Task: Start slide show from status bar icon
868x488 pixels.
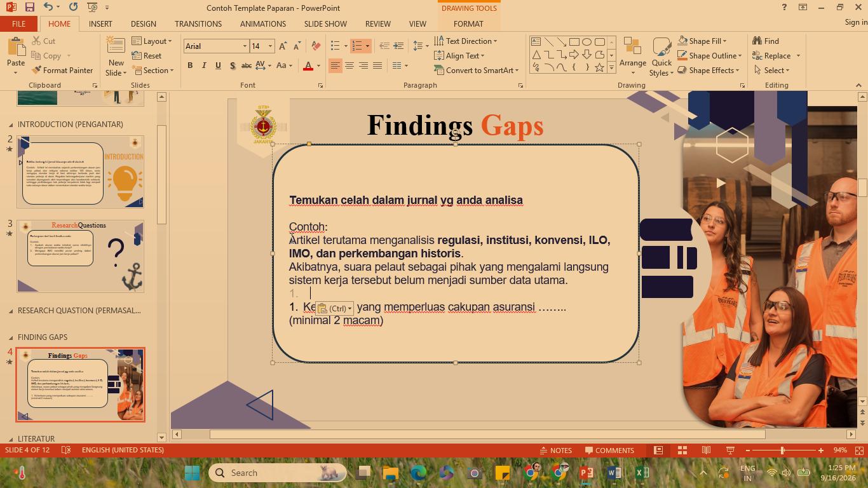Action: coord(730,451)
